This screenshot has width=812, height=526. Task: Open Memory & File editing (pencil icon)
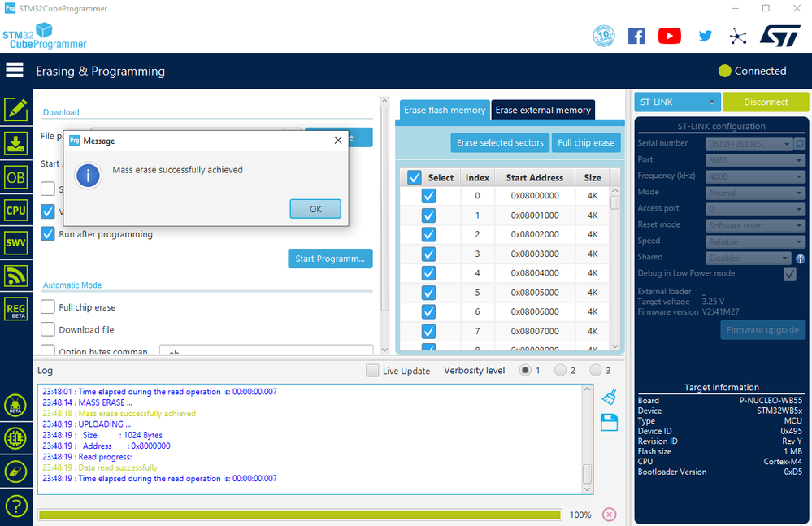(16, 109)
